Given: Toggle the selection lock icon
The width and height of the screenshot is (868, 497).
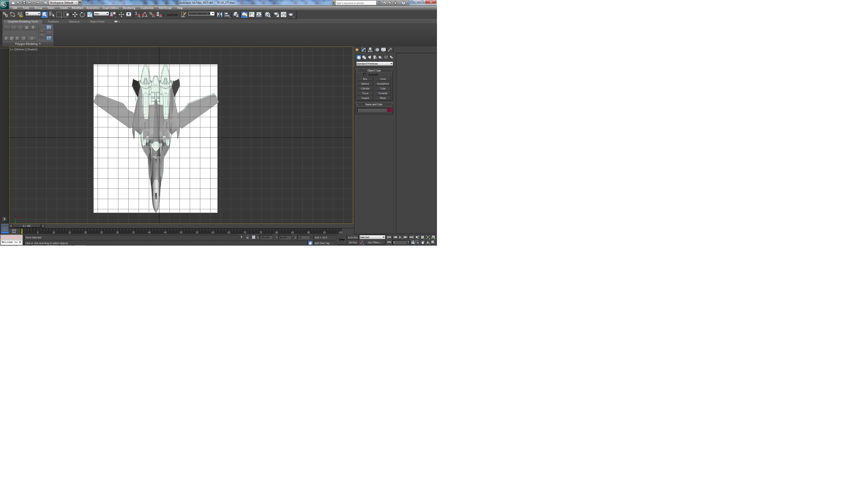Looking at the screenshot, I should (x=248, y=237).
